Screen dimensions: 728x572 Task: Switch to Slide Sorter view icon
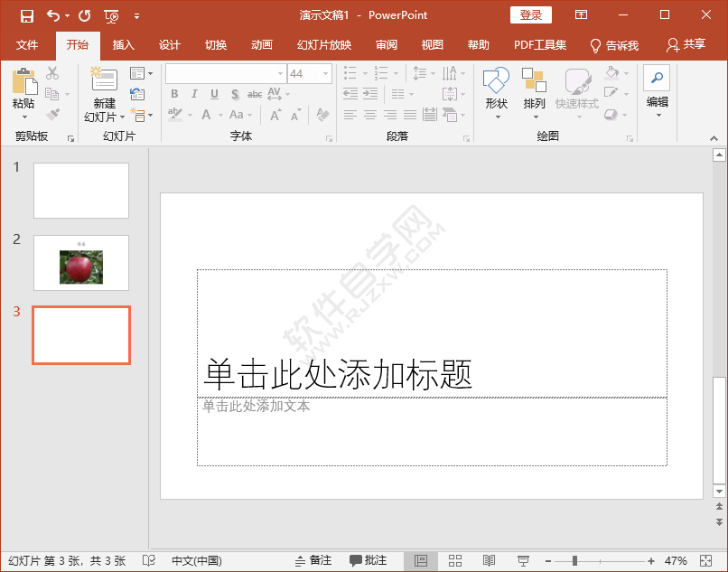coord(454,561)
